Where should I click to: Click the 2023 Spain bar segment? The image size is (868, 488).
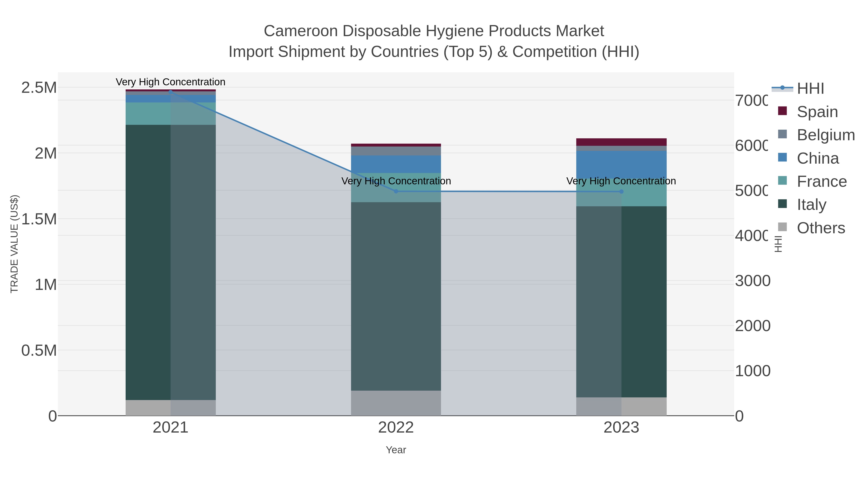point(621,142)
